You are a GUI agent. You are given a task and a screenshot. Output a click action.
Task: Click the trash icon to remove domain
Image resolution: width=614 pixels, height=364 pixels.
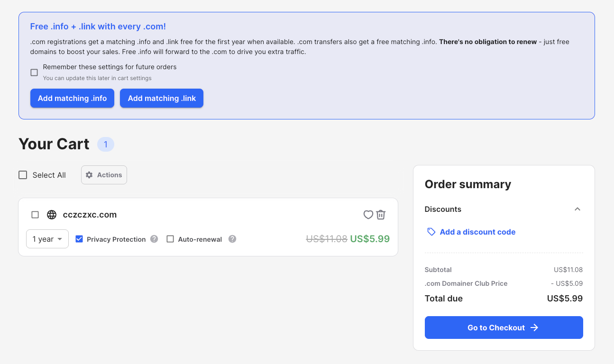[x=381, y=215]
